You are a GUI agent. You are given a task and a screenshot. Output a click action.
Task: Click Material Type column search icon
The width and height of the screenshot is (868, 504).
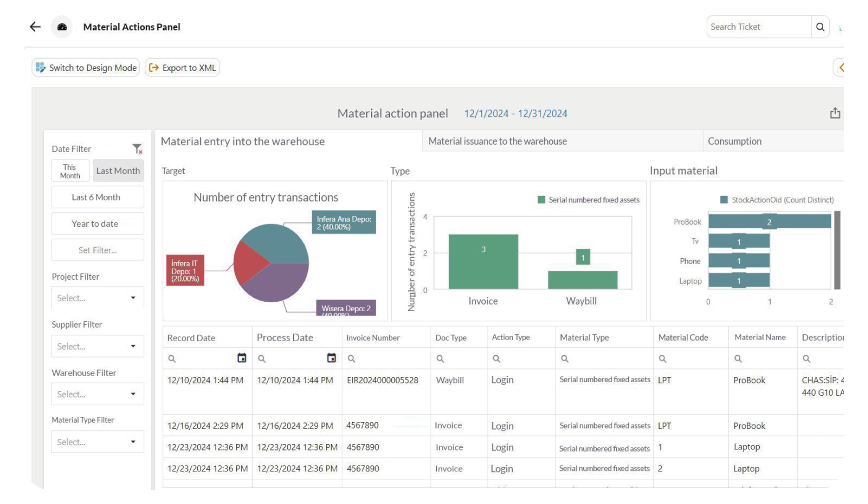[565, 359]
